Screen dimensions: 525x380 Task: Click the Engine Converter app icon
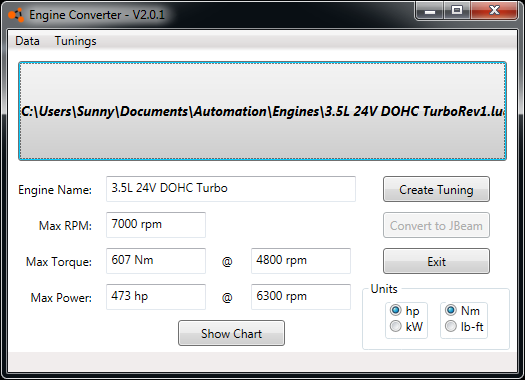(x=16, y=15)
